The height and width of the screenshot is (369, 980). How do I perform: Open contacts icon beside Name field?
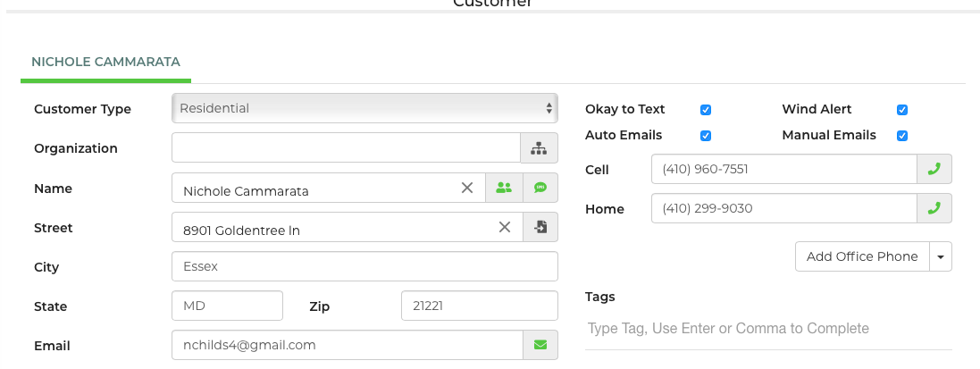click(x=503, y=188)
